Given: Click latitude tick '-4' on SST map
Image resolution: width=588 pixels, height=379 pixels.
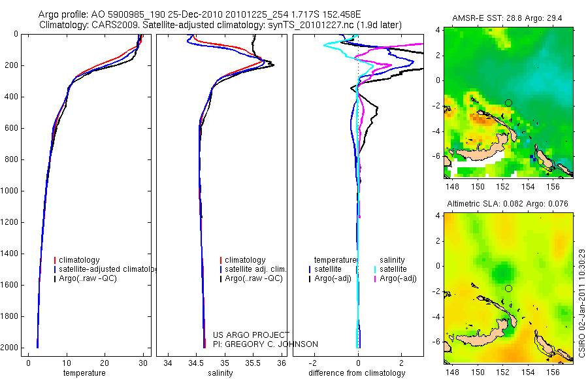Looking at the screenshot, I should tap(436, 131).
